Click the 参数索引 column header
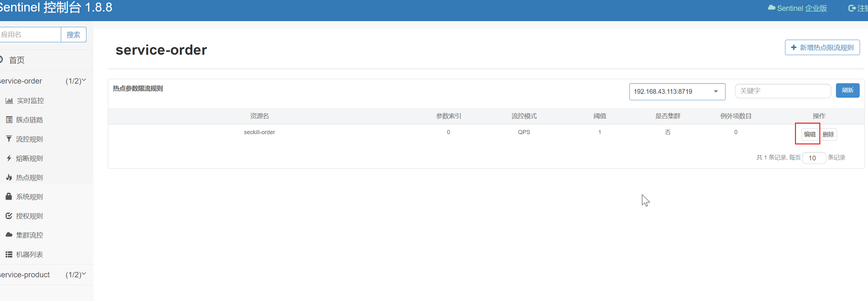Viewport: 868px width, 301px height. [448, 116]
